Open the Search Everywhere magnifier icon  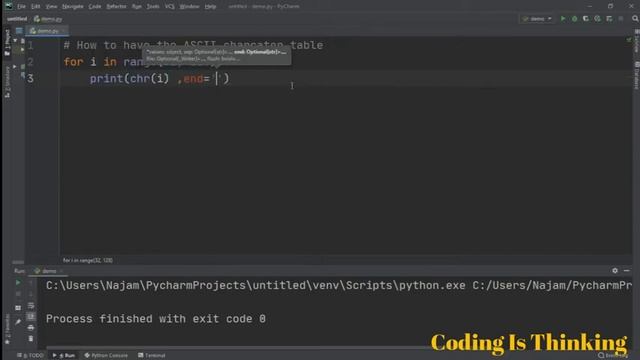[635, 19]
